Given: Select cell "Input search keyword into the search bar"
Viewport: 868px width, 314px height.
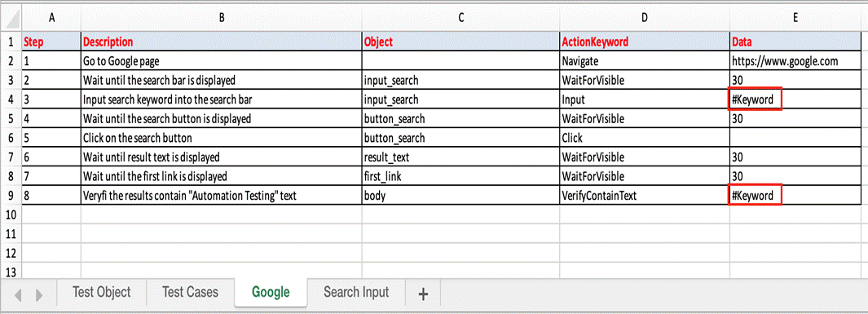Looking at the screenshot, I should [x=222, y=100].
